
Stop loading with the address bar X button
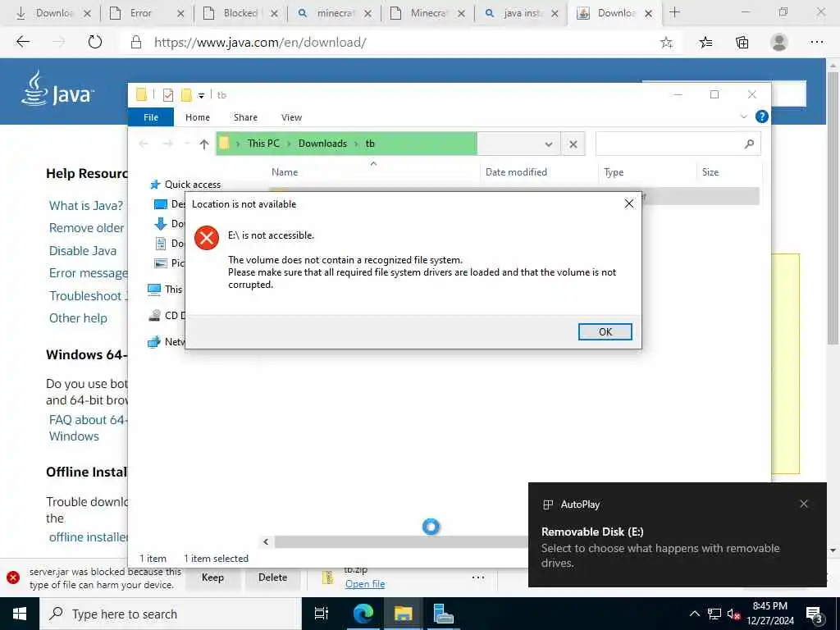573,144
